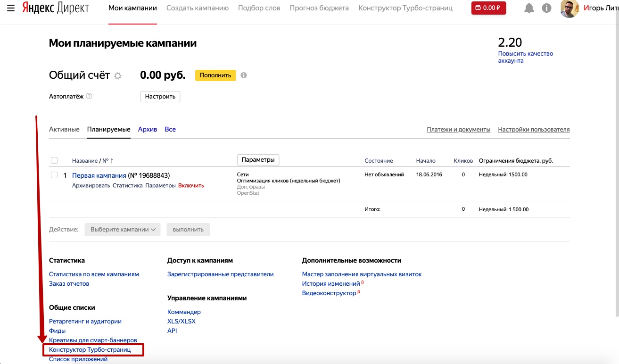Image resolution: width=619 pixels, height=364 pixels.
Task: Click the red 0.00 ₽ balance button
Action: (x=488, y=8)
